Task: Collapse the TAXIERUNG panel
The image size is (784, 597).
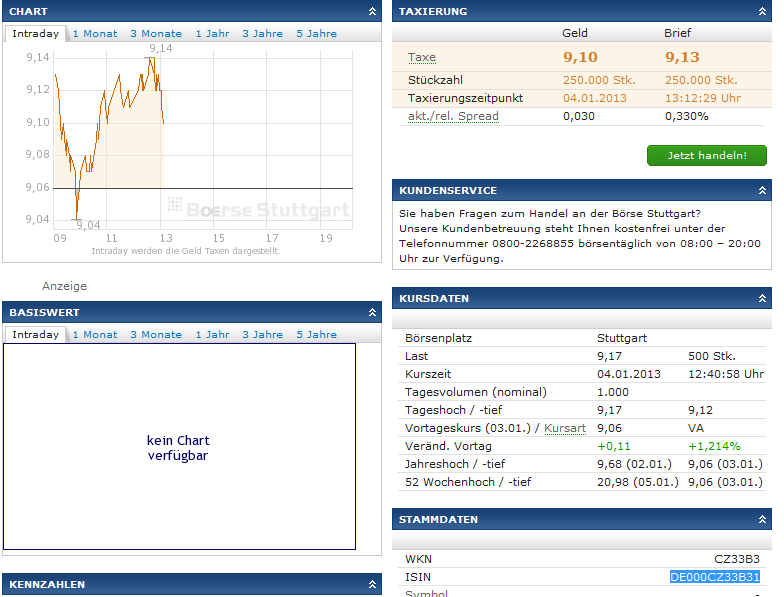Action: point(762,11)
